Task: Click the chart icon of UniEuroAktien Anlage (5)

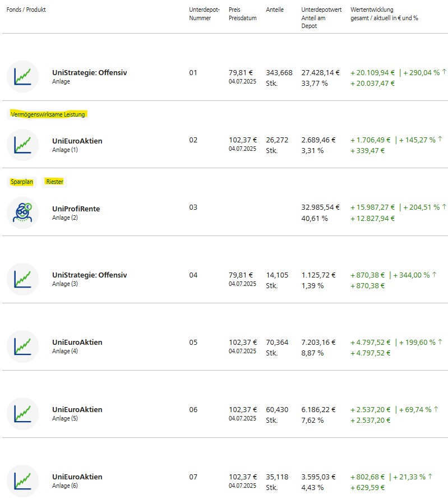Action: pos(22,414)
